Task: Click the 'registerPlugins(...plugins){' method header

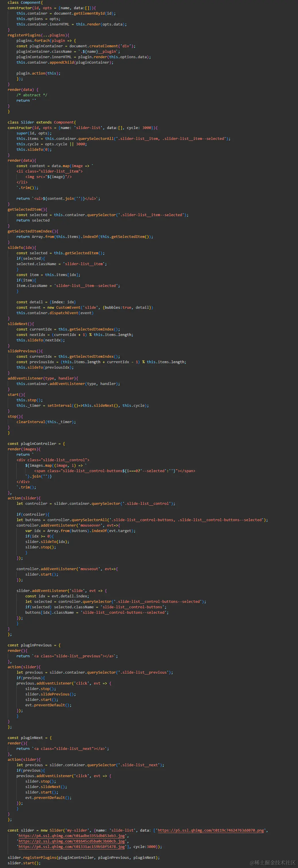Action: coord(38,35)
